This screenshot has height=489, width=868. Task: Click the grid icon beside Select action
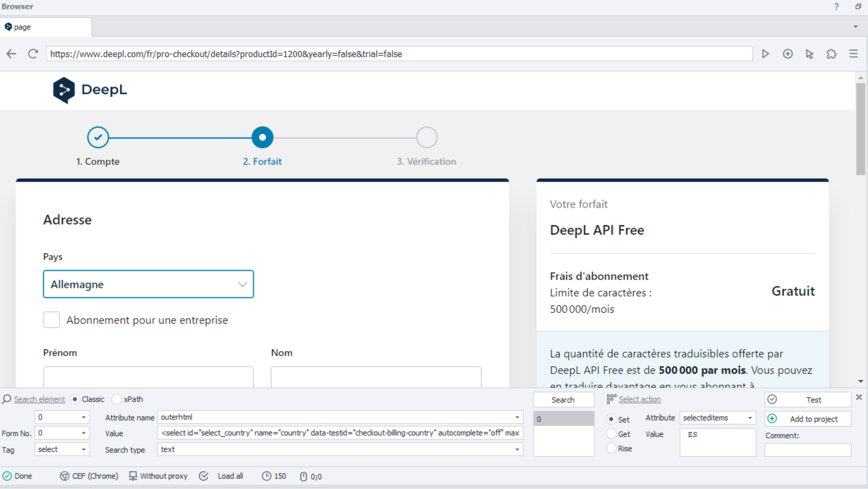pyautogui.click(x=611, y=399)
